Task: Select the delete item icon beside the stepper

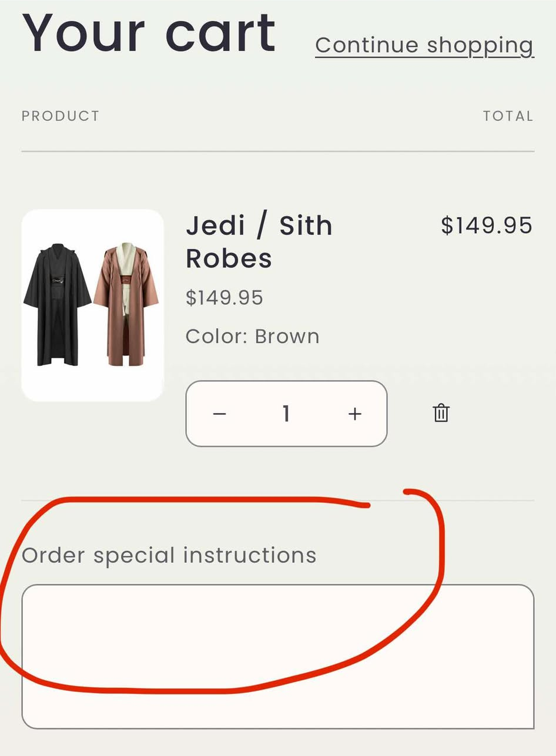Action: (x=440, y=413)
